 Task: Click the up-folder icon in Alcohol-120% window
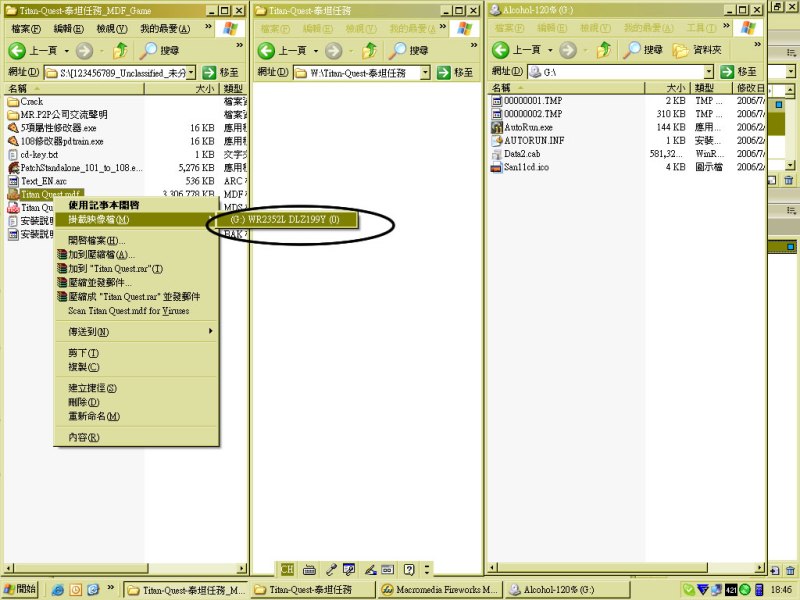604,49
